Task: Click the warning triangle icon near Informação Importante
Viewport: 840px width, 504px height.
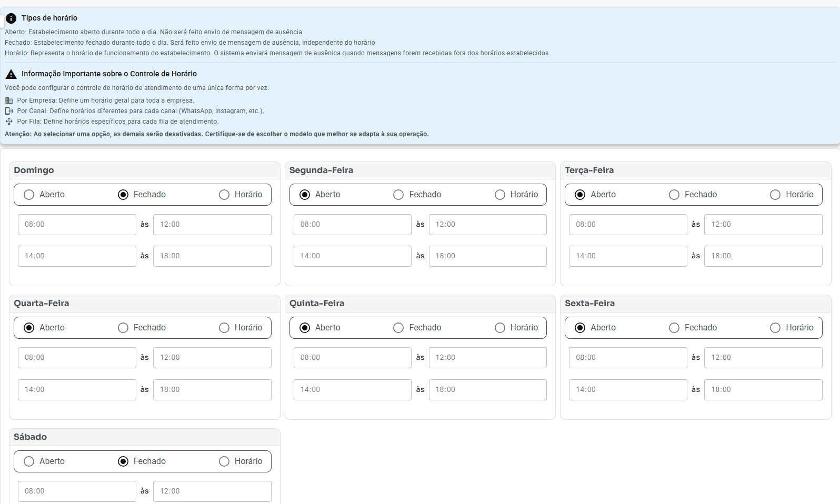Action: coord(11,74)
